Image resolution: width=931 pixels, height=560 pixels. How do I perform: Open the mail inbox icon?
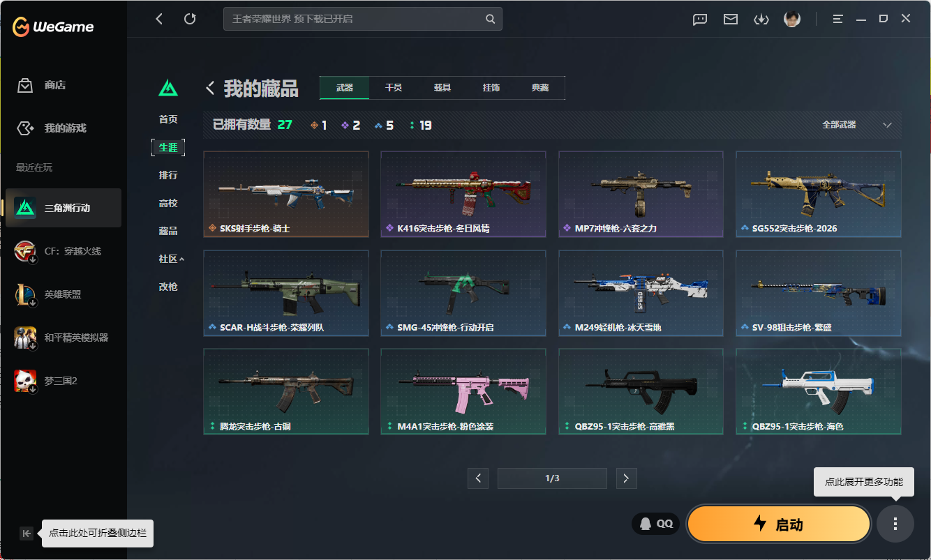tap(731, 20)
